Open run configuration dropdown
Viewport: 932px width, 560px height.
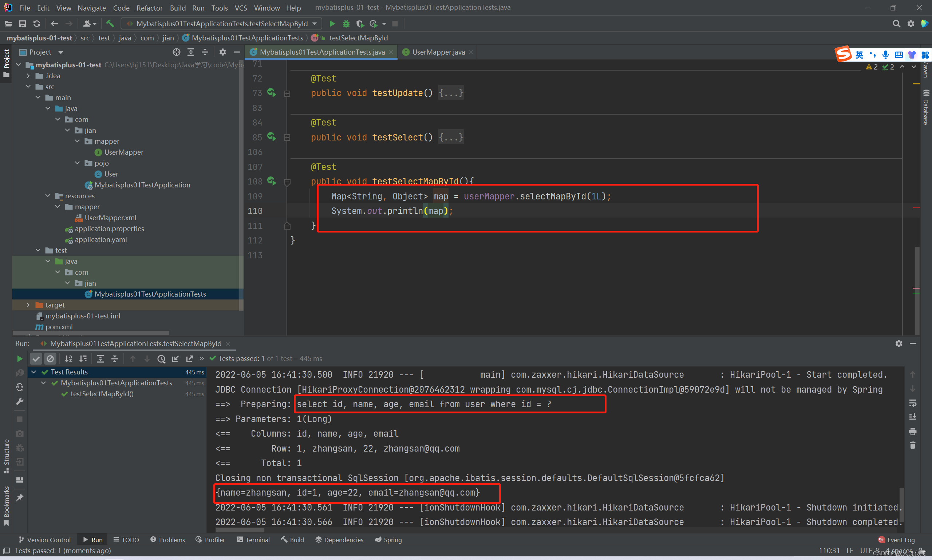point(222,23)
